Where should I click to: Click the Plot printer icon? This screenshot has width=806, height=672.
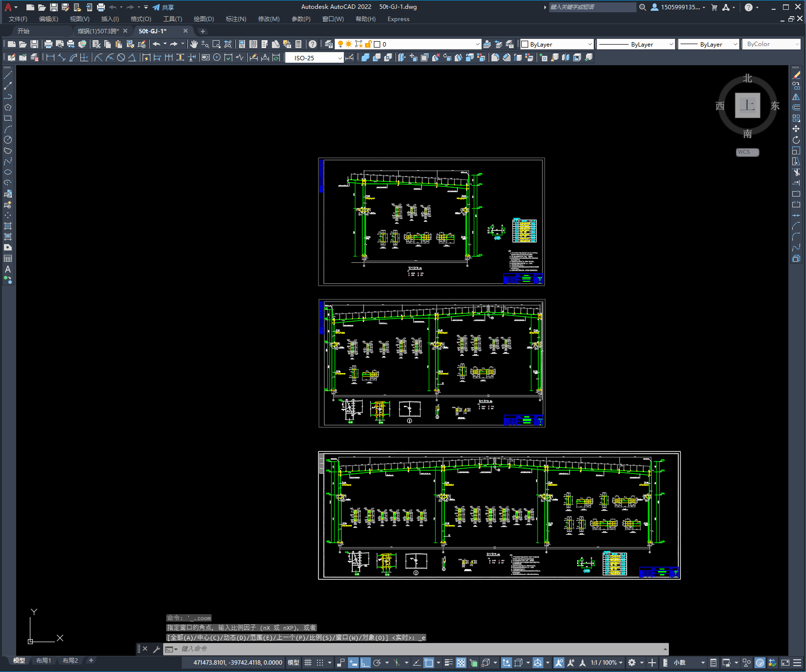click(x=49, y=44)
